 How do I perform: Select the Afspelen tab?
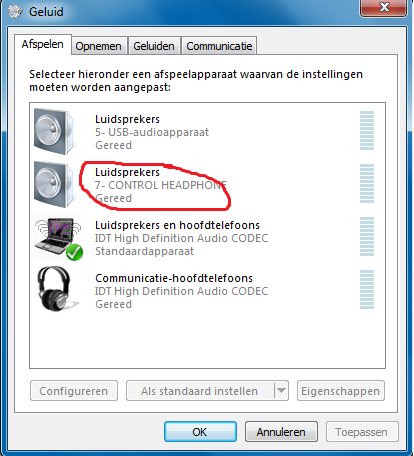coord(43,44)
